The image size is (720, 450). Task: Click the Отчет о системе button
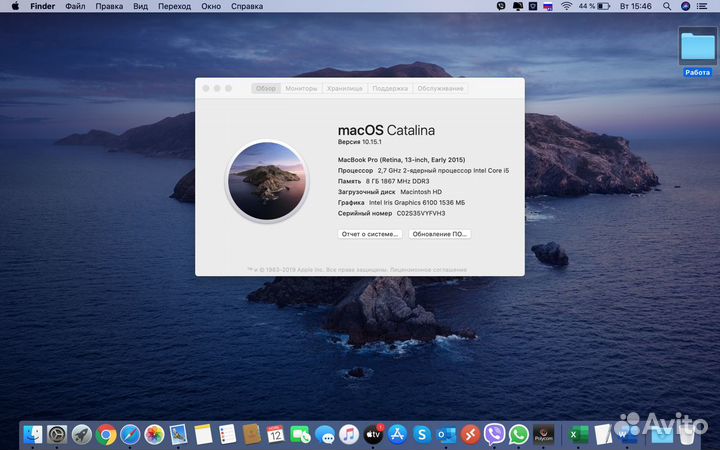point(370,234)
